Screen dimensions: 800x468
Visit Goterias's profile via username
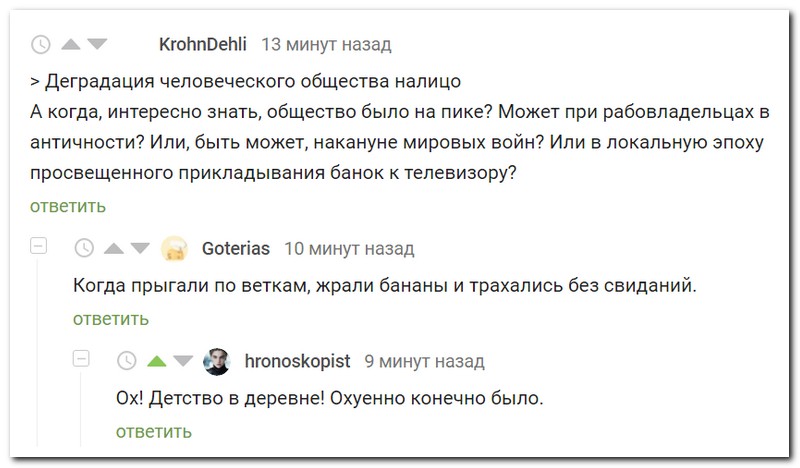click(x=236, y=248)
